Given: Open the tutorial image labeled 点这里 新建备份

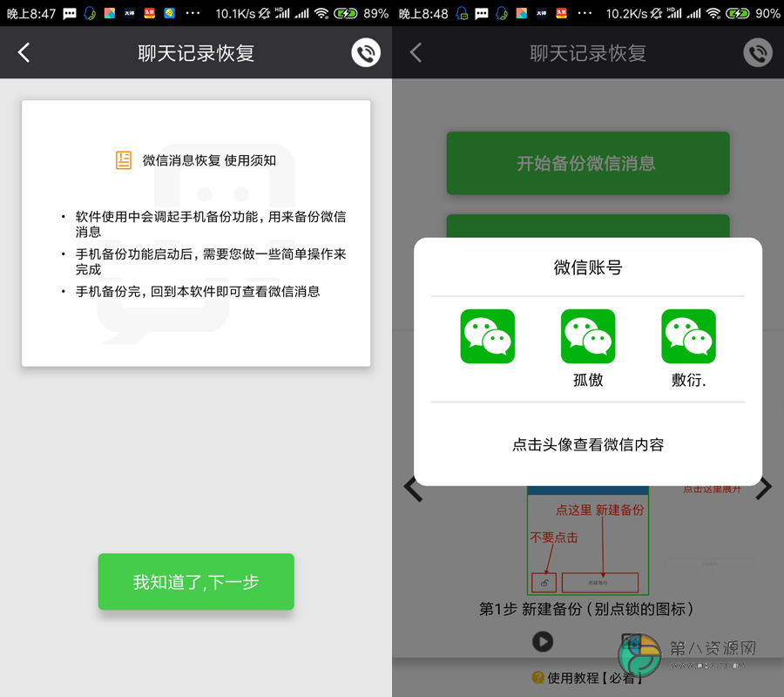Looking at the screenshot, I should point(588,541).
